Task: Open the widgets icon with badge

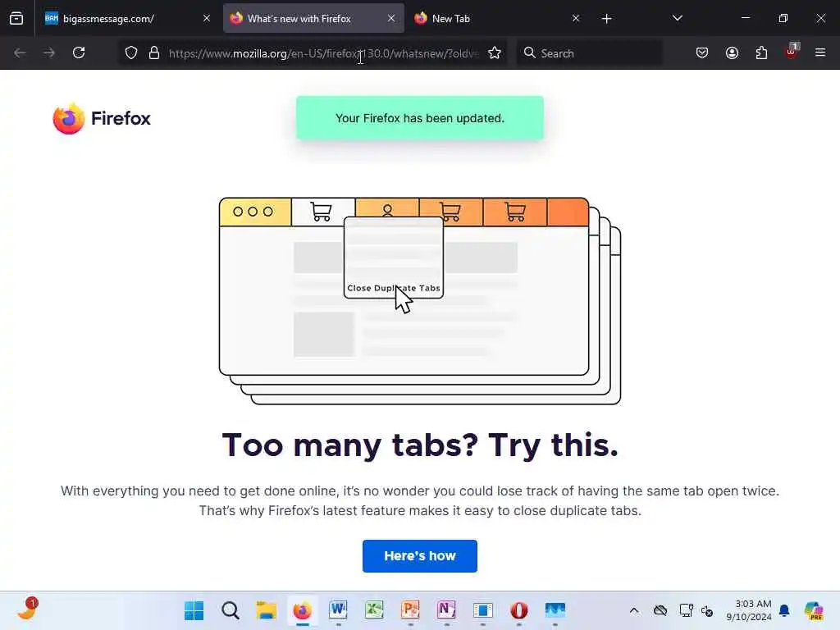Action: [x=27, y=609]
